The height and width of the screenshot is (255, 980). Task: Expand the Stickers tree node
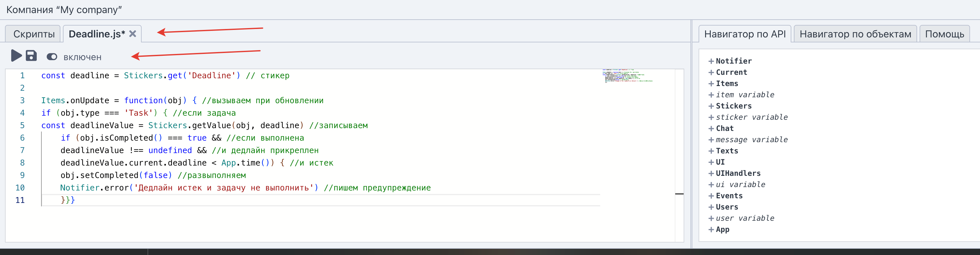click(711, 106)
